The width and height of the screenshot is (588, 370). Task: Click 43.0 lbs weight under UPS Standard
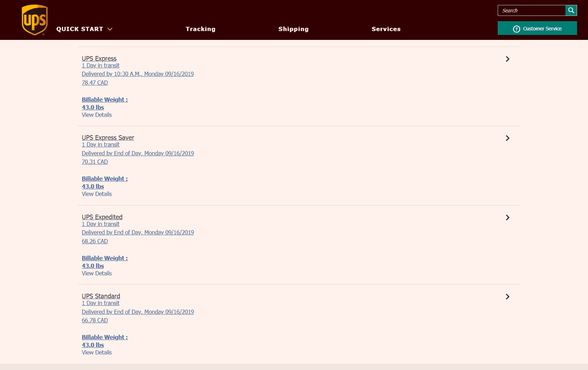(x=93, y=345)
